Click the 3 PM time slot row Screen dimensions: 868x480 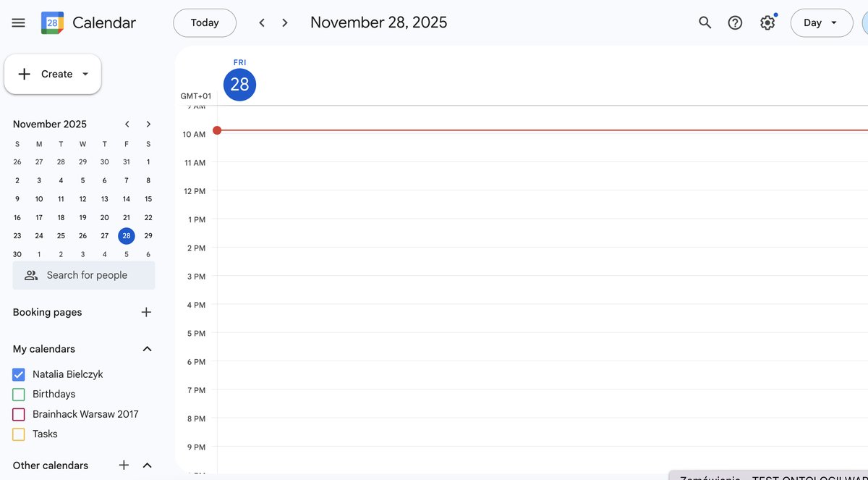tap(542, 290)
